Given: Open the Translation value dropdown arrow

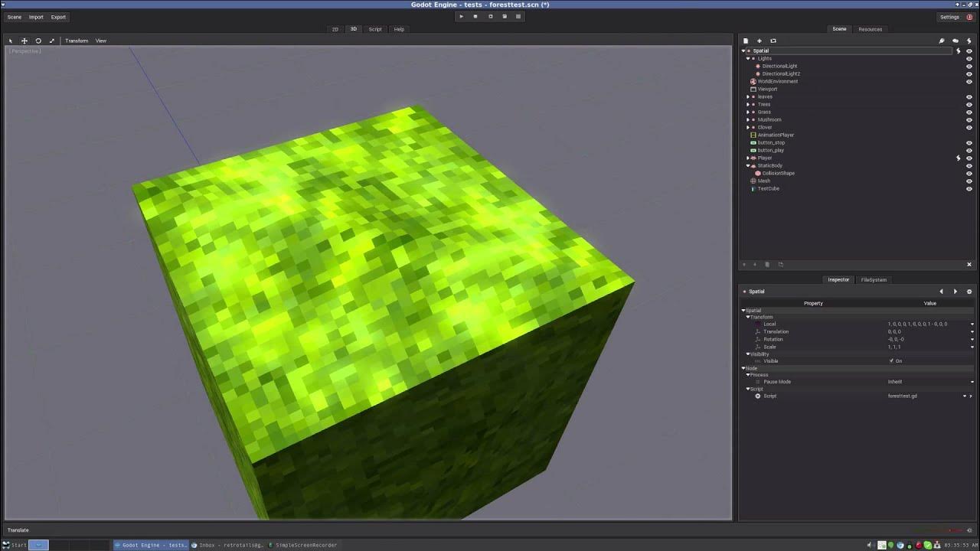Looking at the screenshot, I should [972, 332].
